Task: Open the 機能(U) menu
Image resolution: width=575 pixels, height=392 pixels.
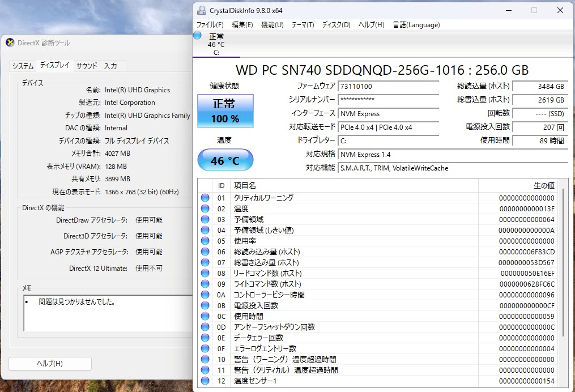Action: (272, 24)
